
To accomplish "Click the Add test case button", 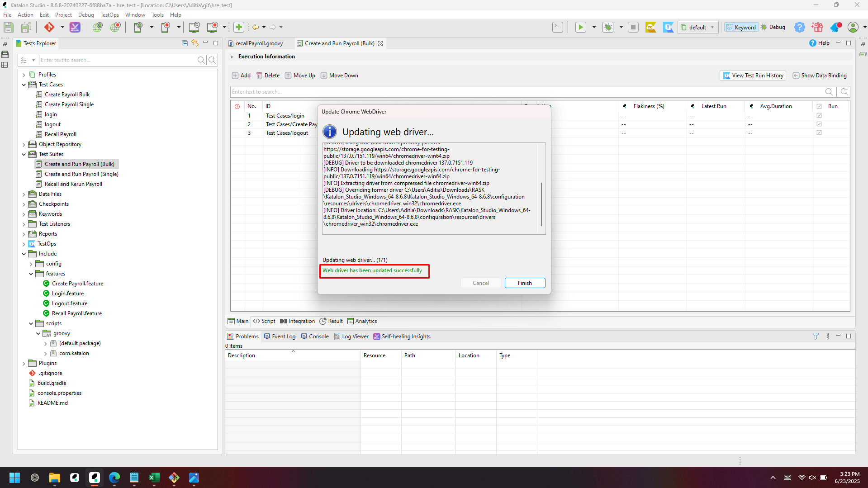I will [241, 76].
